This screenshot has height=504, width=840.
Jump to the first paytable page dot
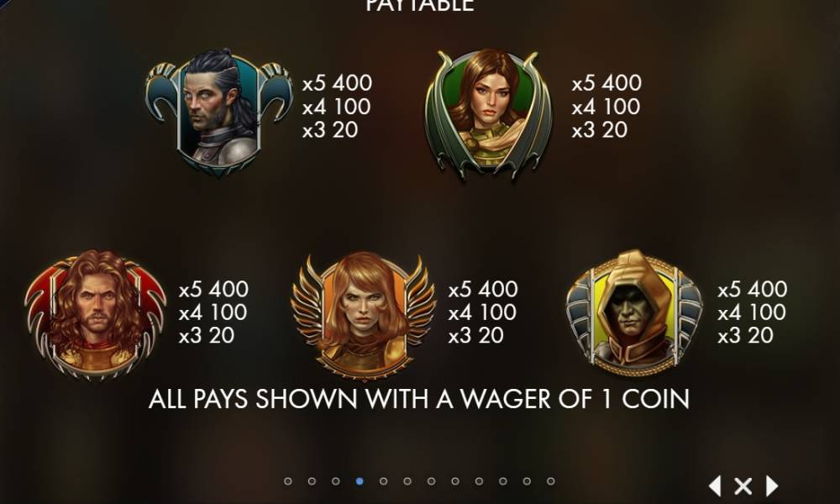287,481
